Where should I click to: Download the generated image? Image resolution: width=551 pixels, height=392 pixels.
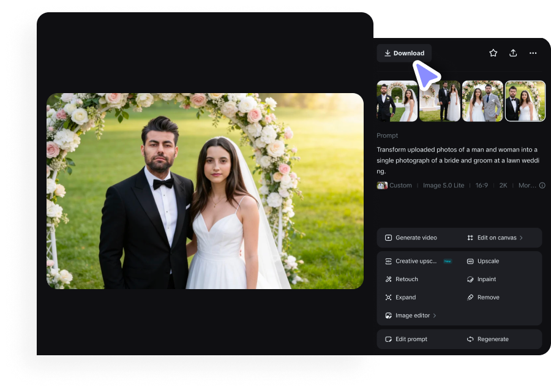[404, 53]
